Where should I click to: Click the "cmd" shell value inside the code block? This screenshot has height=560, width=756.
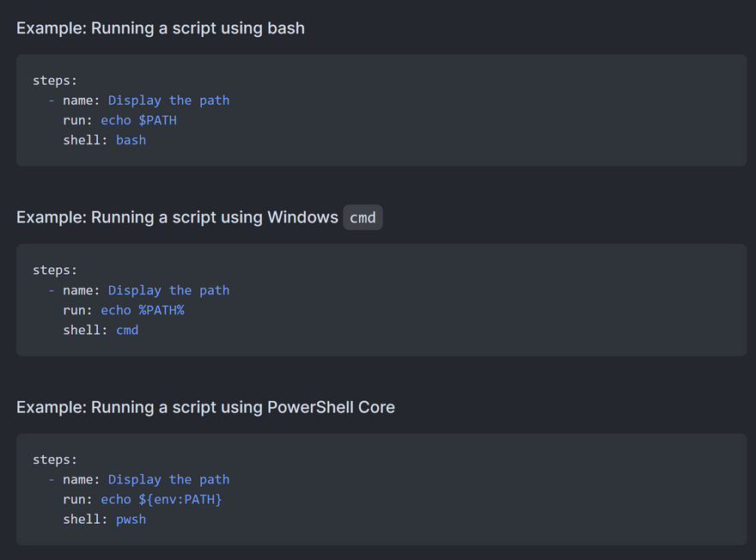(127, 330)
